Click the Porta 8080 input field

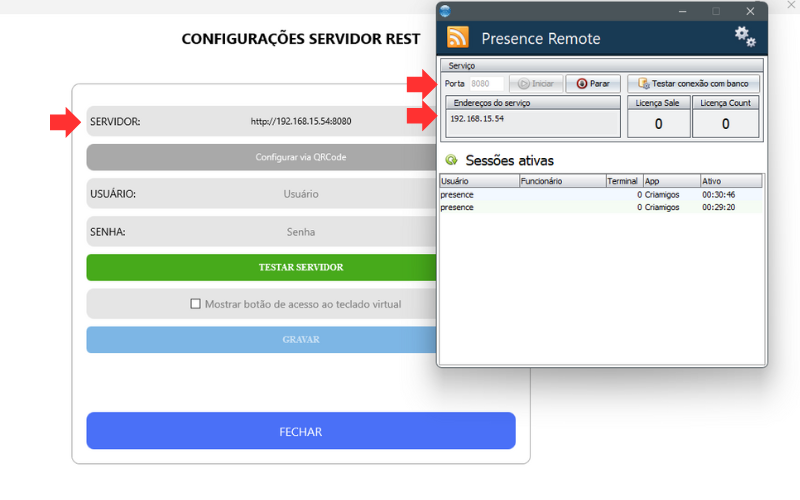(486, 84)
